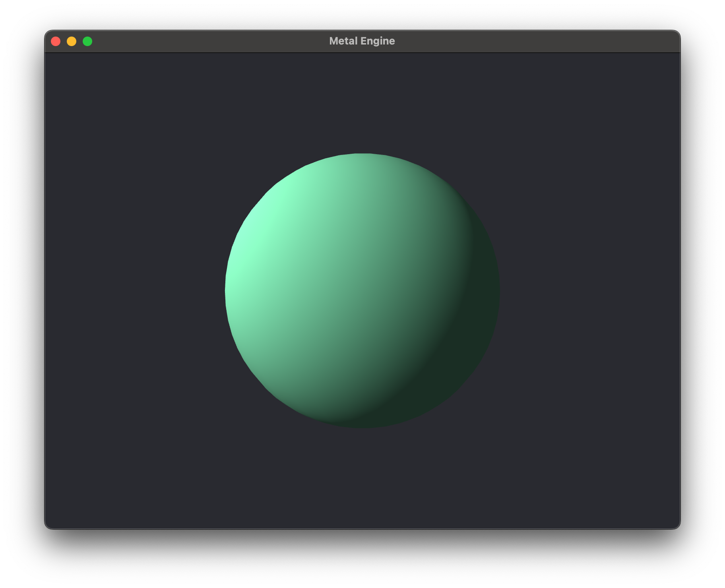Click the center of the green sphere

pos(362,290)
